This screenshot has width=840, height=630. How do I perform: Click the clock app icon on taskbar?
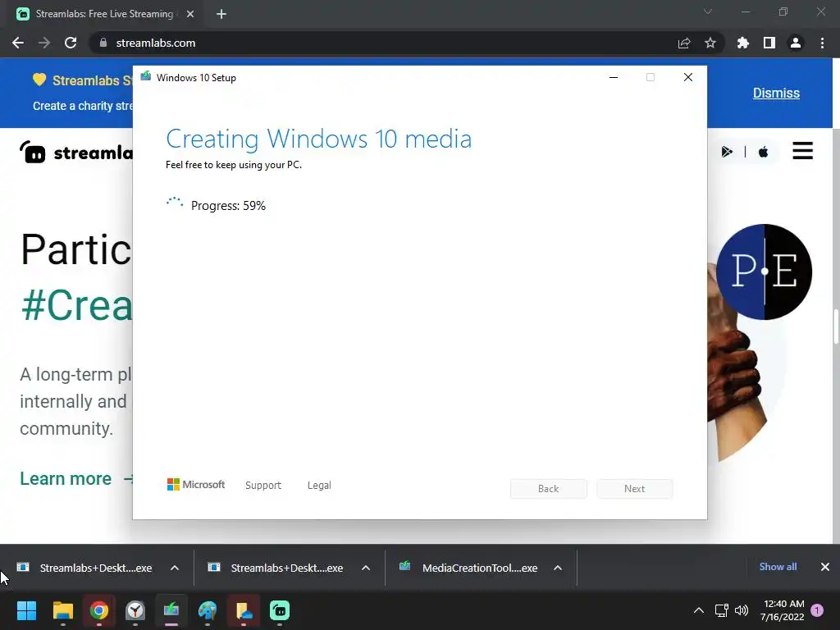coord(135,610)
